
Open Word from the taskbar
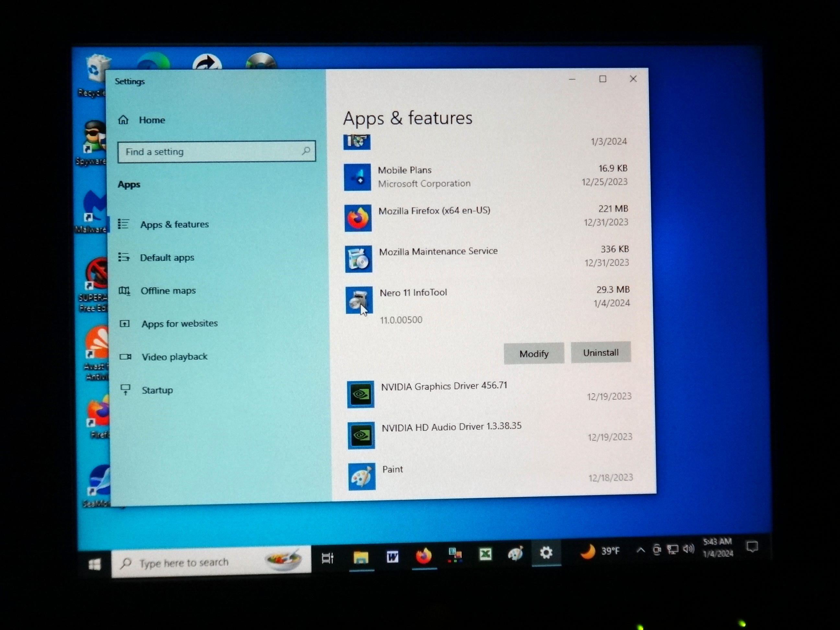[392, 557]
